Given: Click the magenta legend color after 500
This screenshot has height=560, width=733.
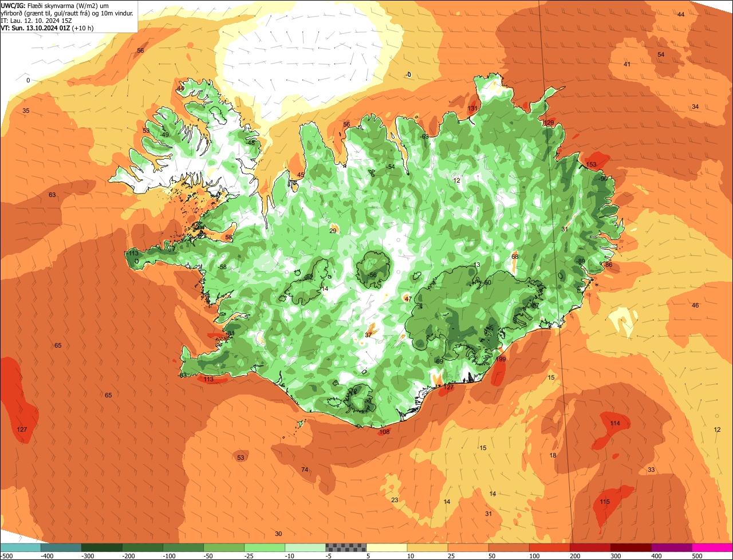Looking at the screenshot, I should tap(712, 547).
